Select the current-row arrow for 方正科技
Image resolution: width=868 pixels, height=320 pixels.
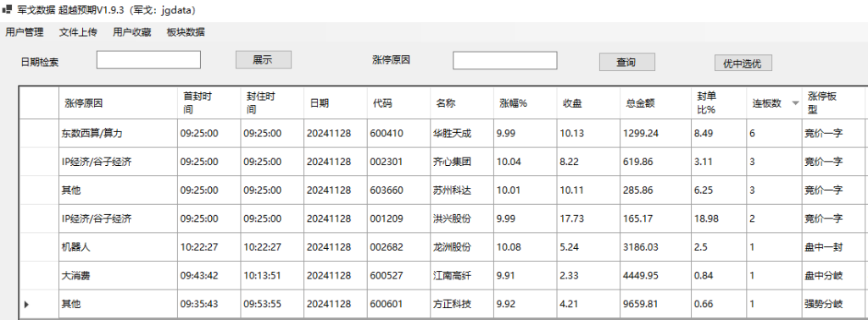[26, 304]
